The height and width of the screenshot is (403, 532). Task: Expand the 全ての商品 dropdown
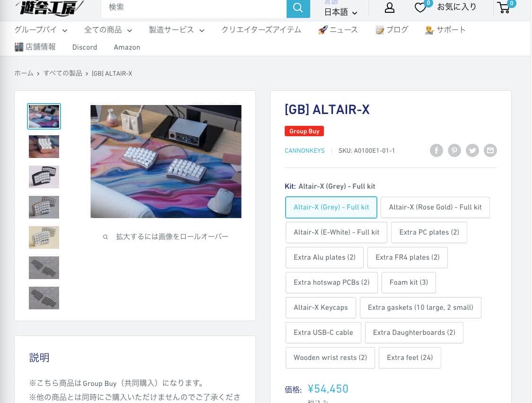click(108, 30)
